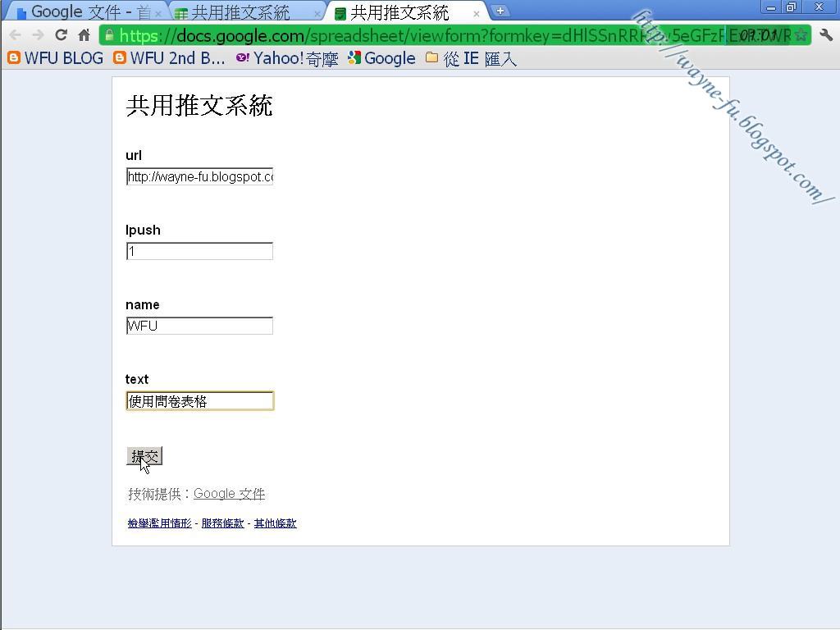Image resolution: width=840 pixels, height=630 pixels.
Task: Open the Yahoo!奇摩 bookmark
Action: click(287, 58)
